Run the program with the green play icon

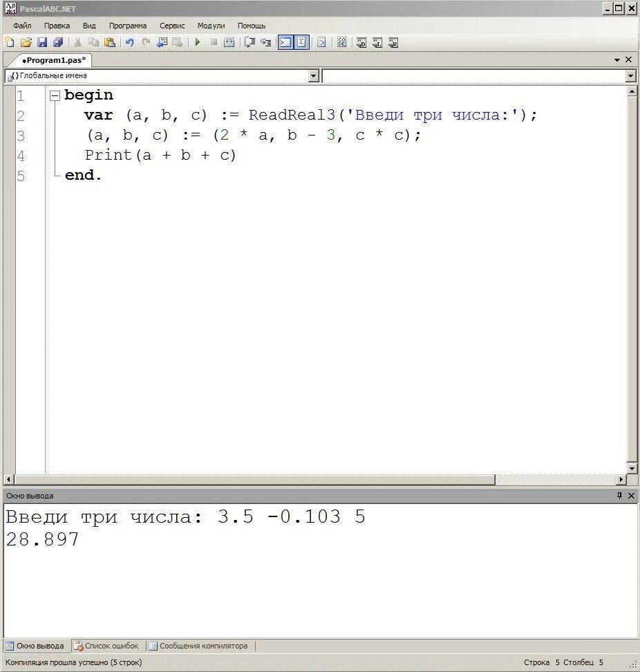pos(198,42)
